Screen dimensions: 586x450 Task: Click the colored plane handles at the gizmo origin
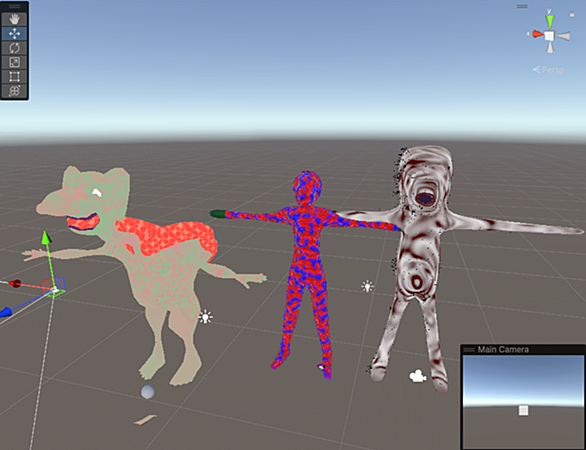54,287
